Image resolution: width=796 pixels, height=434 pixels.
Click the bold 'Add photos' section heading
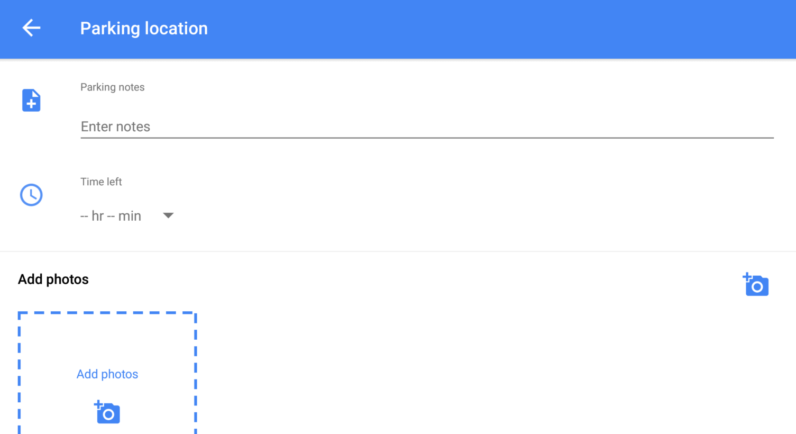point(53,279)
